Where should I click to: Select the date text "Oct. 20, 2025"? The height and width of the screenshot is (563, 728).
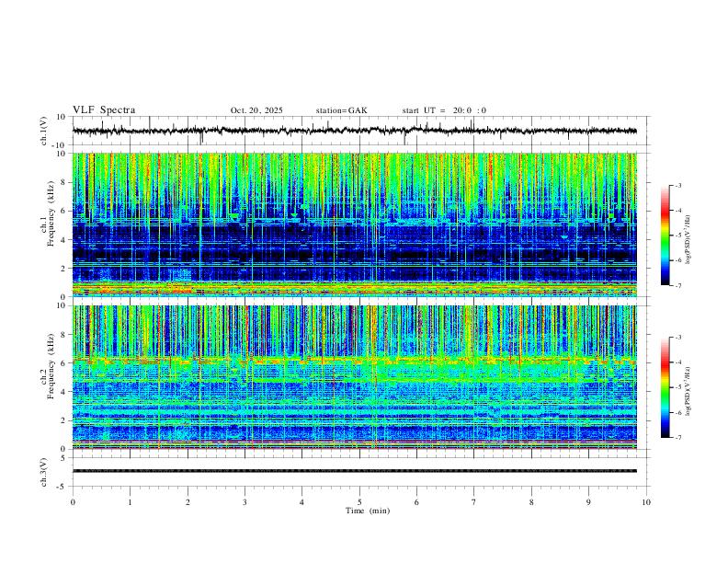coord(256,110)
